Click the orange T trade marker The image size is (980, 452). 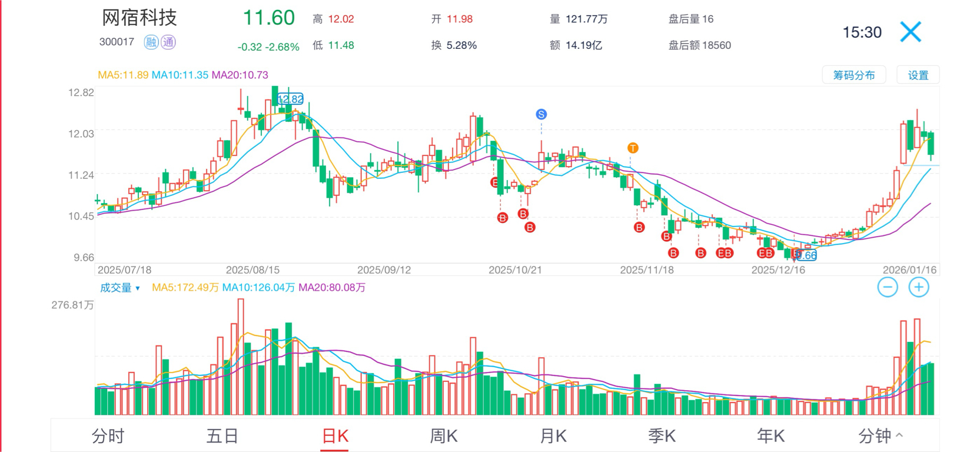point(633,148)
